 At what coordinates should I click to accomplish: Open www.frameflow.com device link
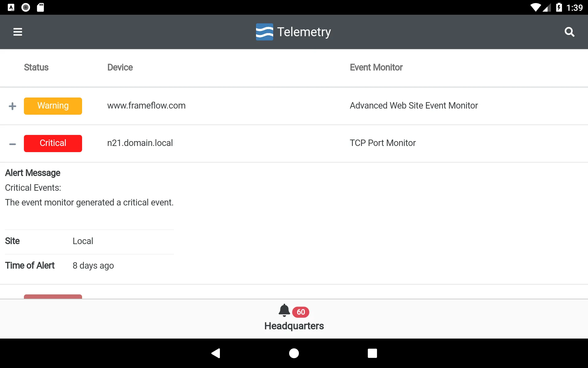[146, 105]
